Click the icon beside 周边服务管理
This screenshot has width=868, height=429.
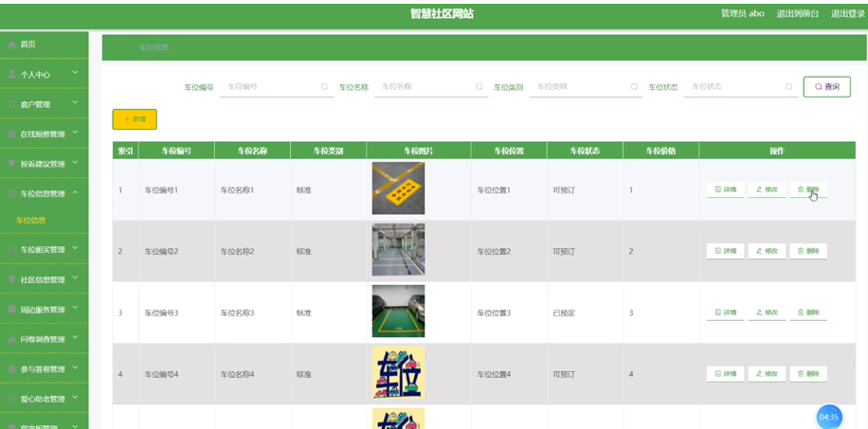click(x=11, y=310)
